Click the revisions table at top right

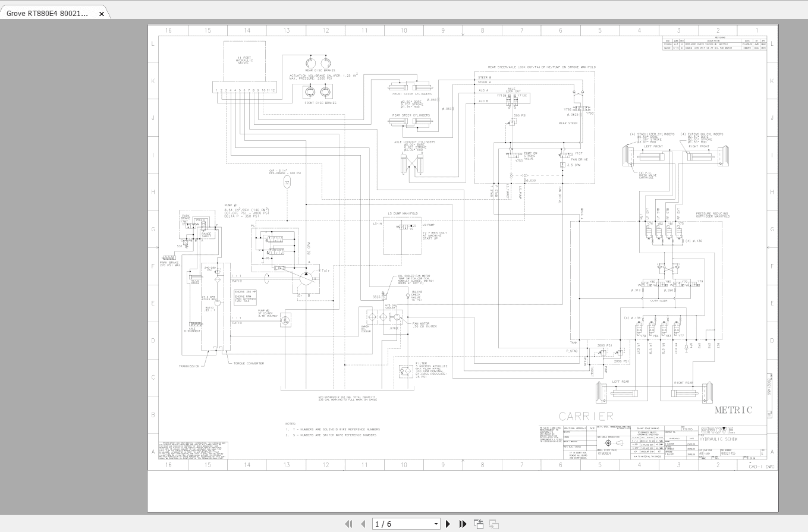727,43
